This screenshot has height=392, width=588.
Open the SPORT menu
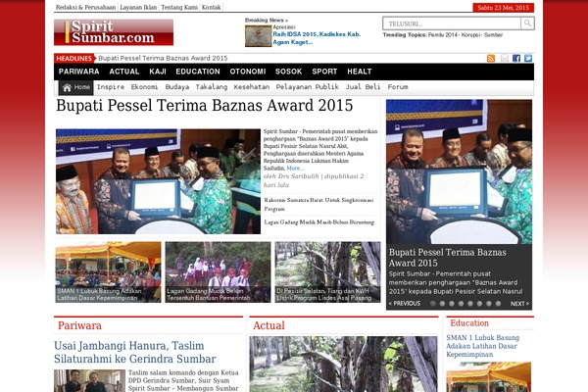pos(324,72)
